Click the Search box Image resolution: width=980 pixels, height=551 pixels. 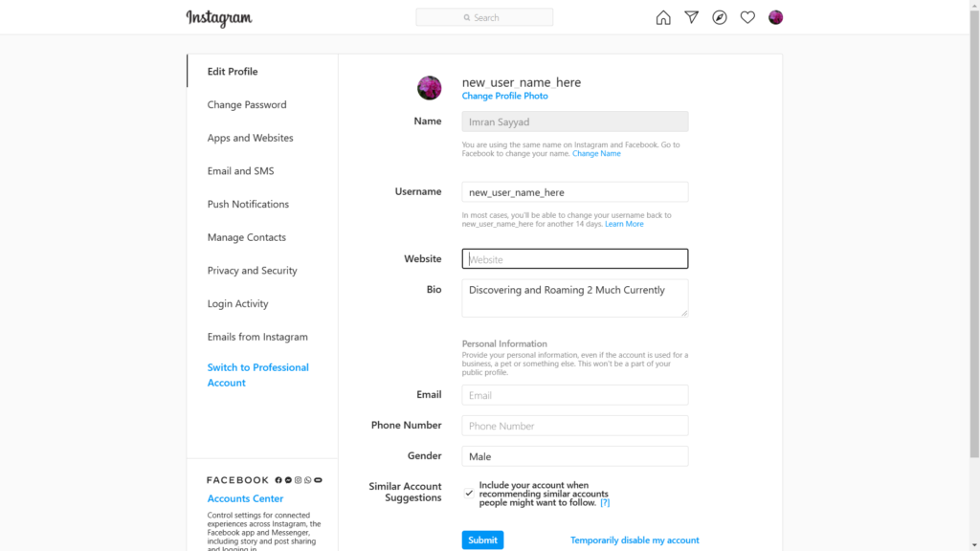coord(484,17)
